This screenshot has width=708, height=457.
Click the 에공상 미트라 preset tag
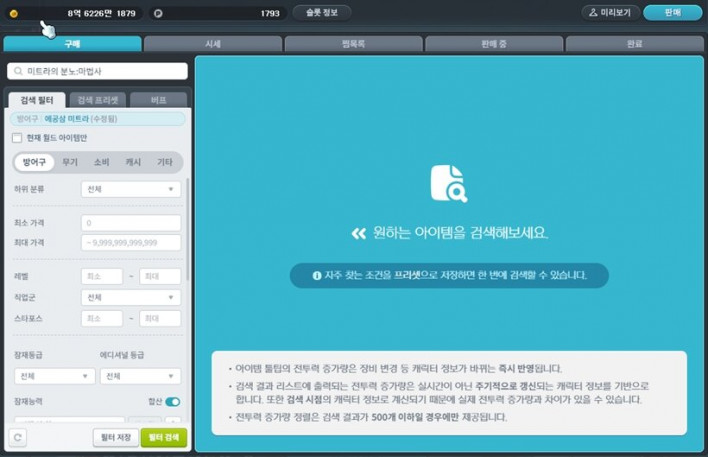coord(98,119)
